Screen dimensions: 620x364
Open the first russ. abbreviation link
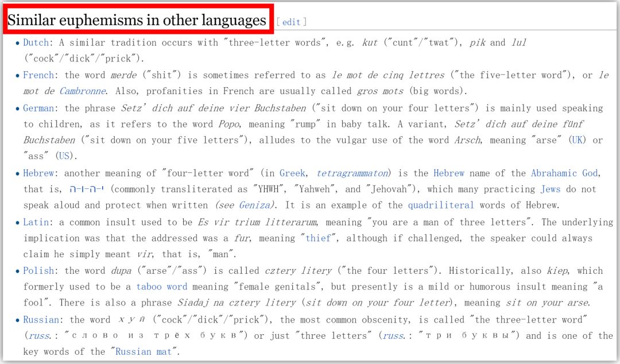pyautogui.click(x=39, y=335)
